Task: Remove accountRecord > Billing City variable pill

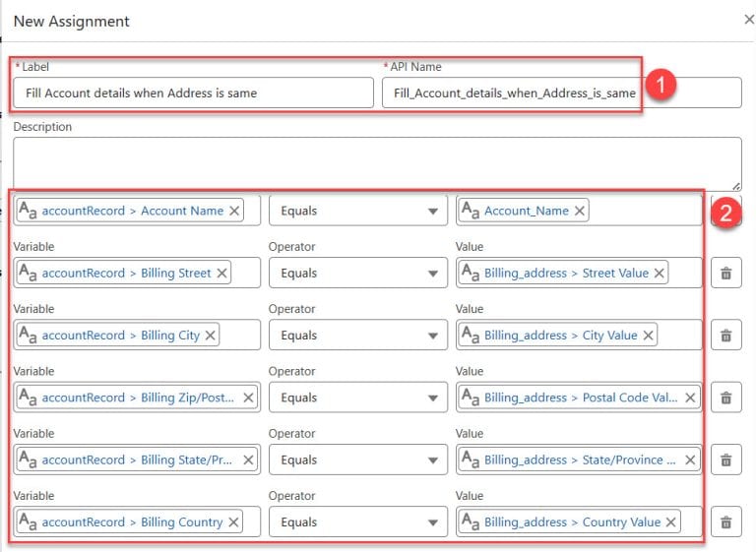Action: point(211,336)
